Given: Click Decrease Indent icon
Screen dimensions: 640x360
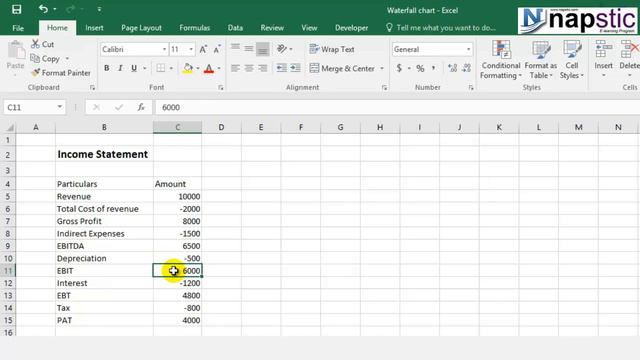Looking at the screenshot, I should (282, 68).
